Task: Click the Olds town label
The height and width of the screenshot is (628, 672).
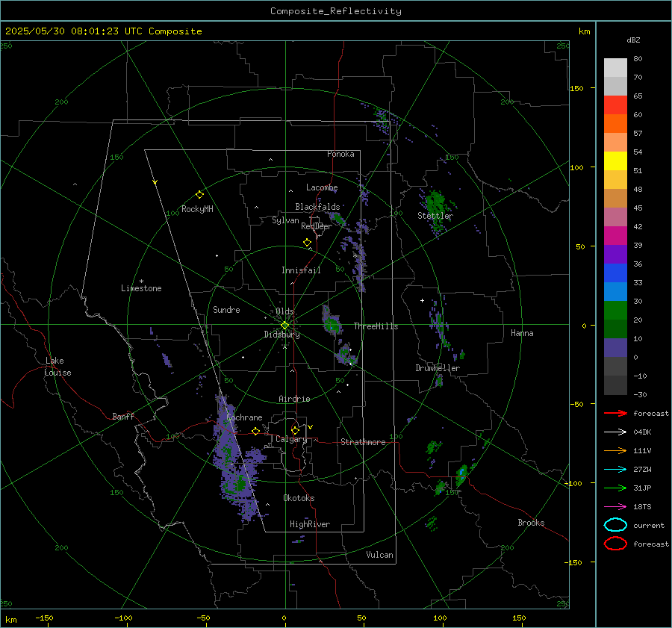Action: [x=284, y=311]
